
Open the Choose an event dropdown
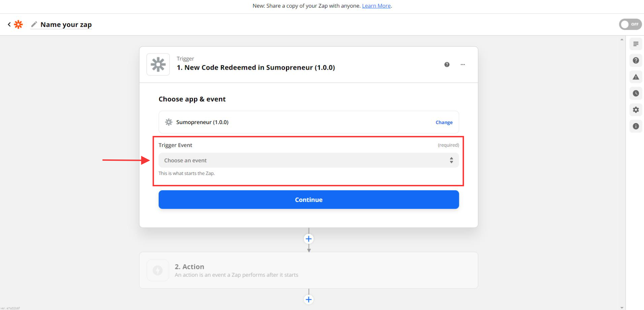click(309, 160)
